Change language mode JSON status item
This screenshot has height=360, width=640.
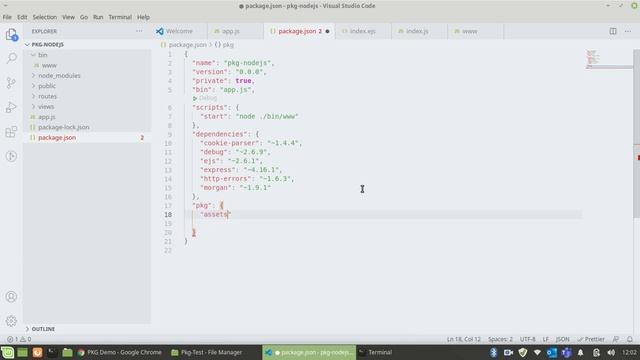tap(562, 339)
